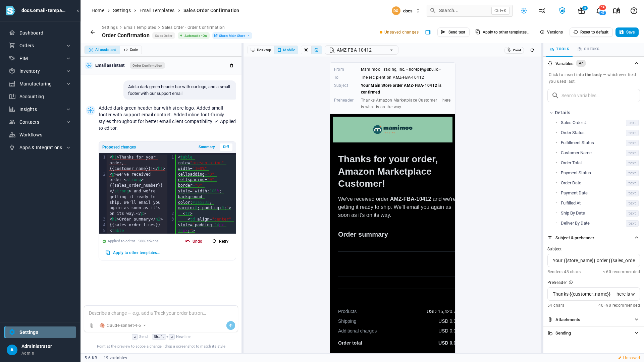644x362 pixels.
Task: Click Reset to default button
Action: (x=591, y=32)
